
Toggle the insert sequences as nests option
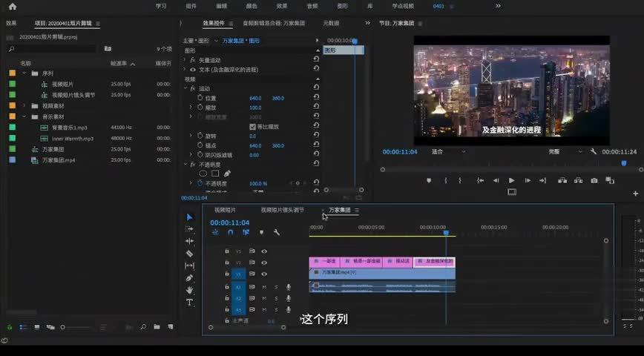point(215,232)
